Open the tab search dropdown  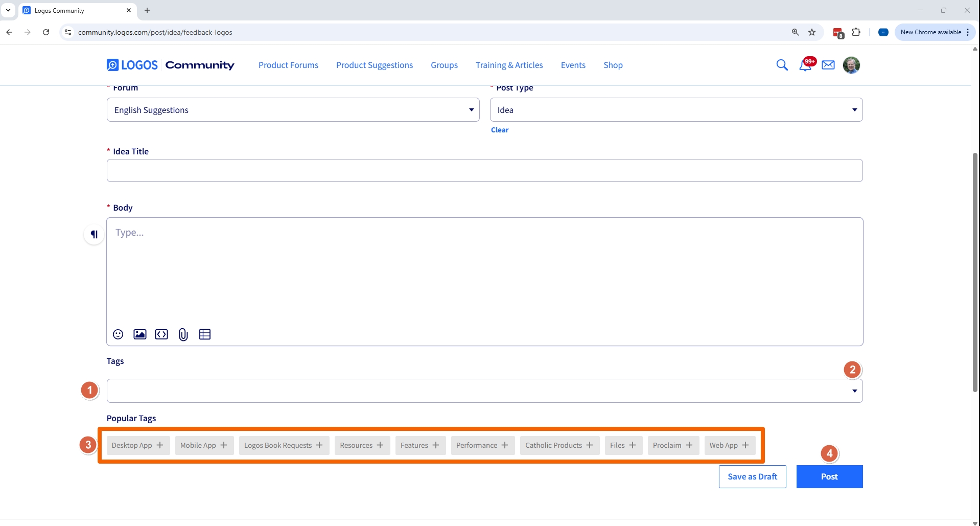click(x=8, y=10)
